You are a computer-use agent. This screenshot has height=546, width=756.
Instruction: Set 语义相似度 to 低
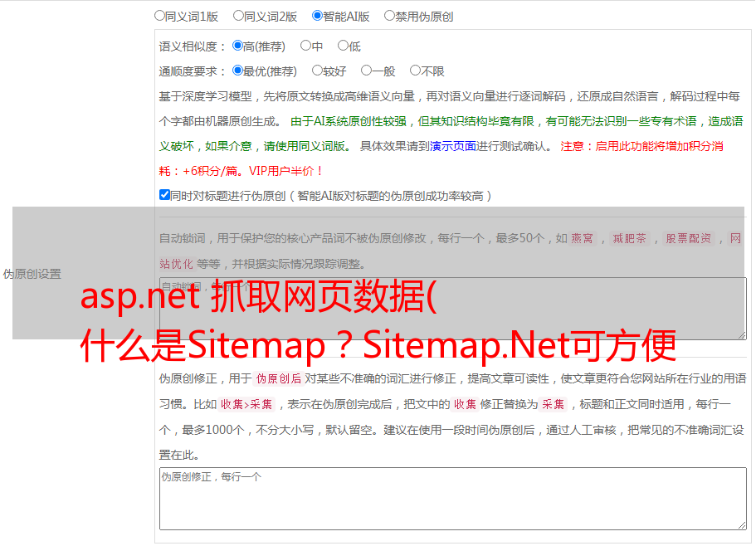(x=343, y=46)
